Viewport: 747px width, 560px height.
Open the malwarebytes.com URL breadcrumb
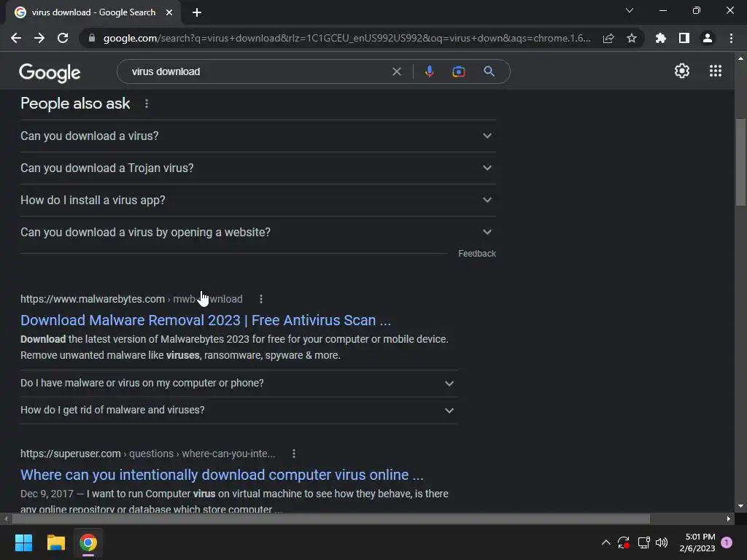tap(131, 299)
